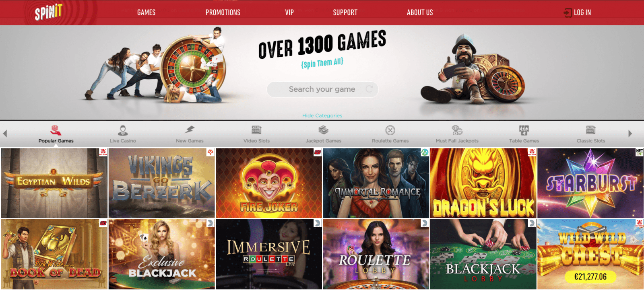Click the Spinit logo

(x=48, y=12)
